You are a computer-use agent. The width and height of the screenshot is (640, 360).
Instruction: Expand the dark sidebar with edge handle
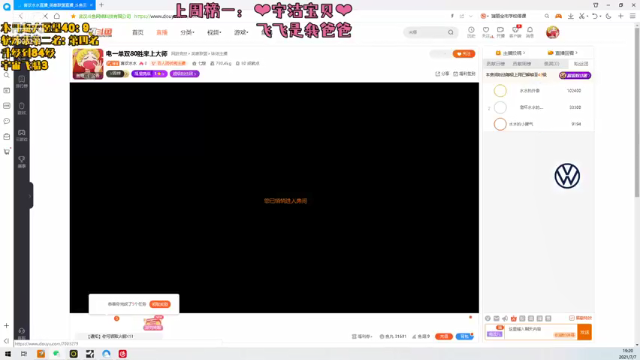[31, 196]
